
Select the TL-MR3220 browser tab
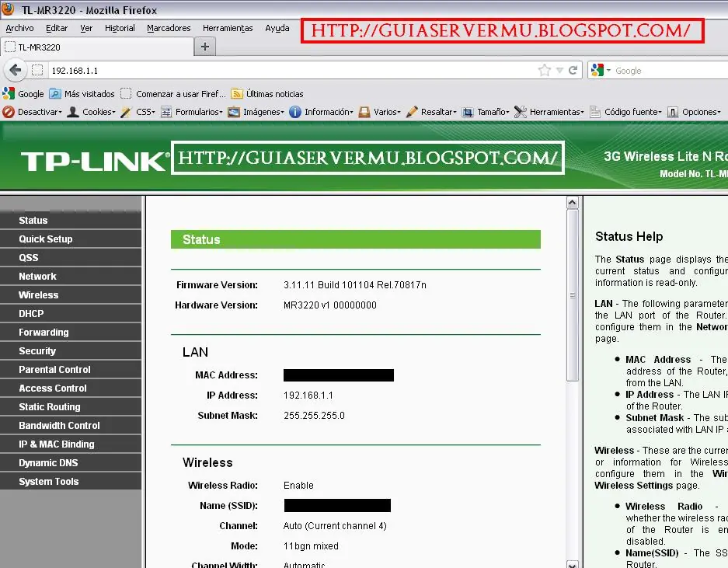pos(96,47)
